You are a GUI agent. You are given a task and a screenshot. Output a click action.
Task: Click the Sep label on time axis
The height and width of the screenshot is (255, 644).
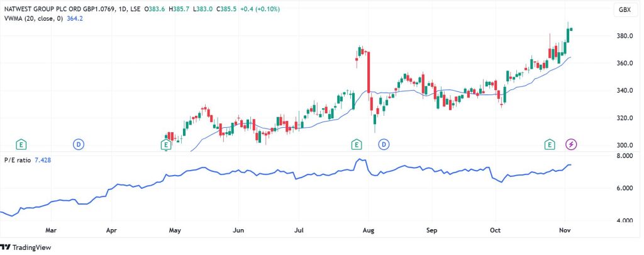(x=431, y=230)
